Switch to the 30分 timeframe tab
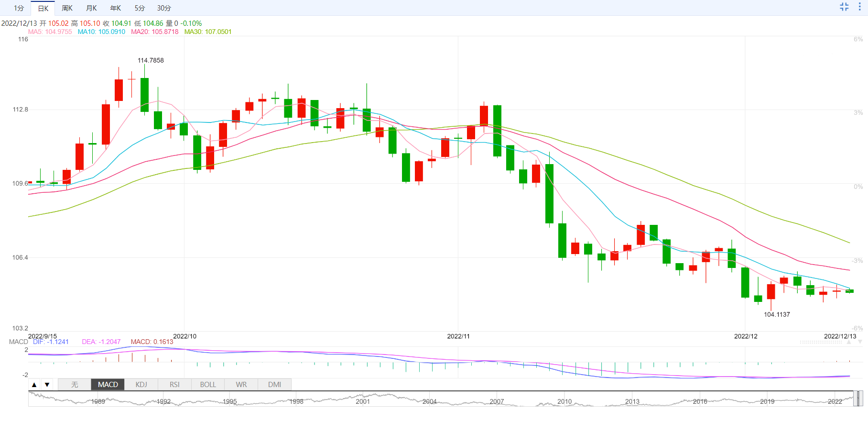 point(164,8)
